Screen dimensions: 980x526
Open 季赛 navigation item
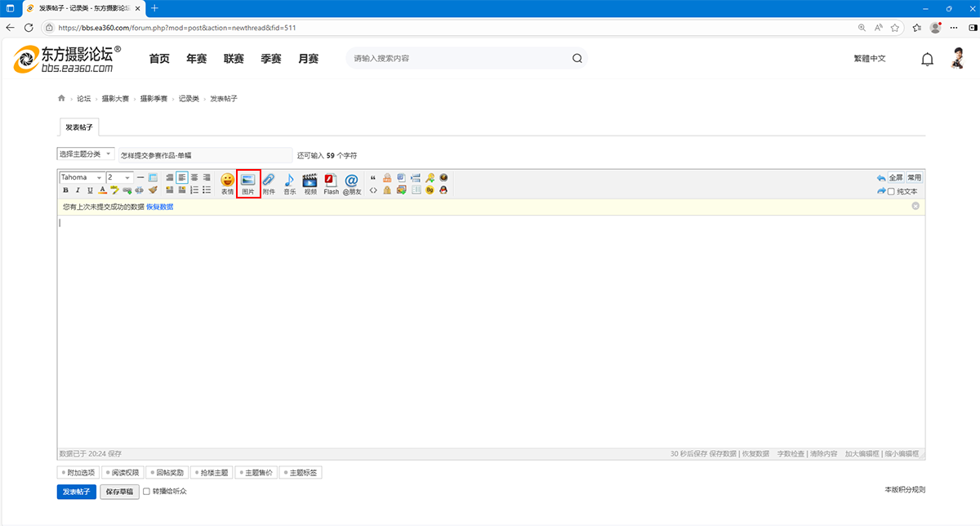click(271, 59)
